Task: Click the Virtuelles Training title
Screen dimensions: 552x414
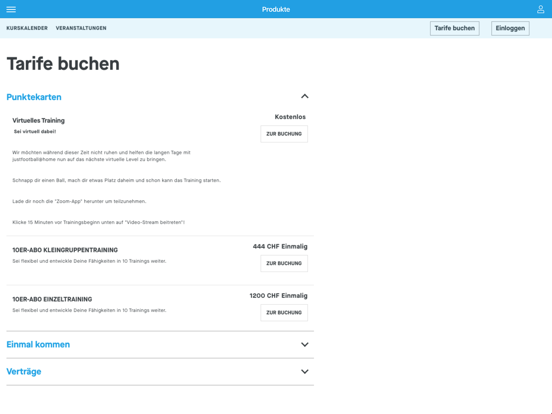Action: coord(38,120)
